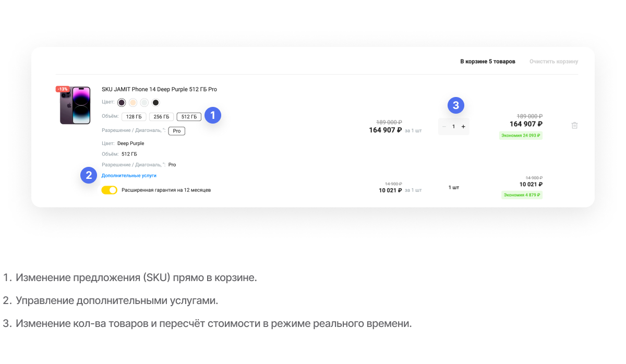The width and height of the screenshot is (626, 364).
Task: Select the gold peach color swatch
Action: point(133,103)
